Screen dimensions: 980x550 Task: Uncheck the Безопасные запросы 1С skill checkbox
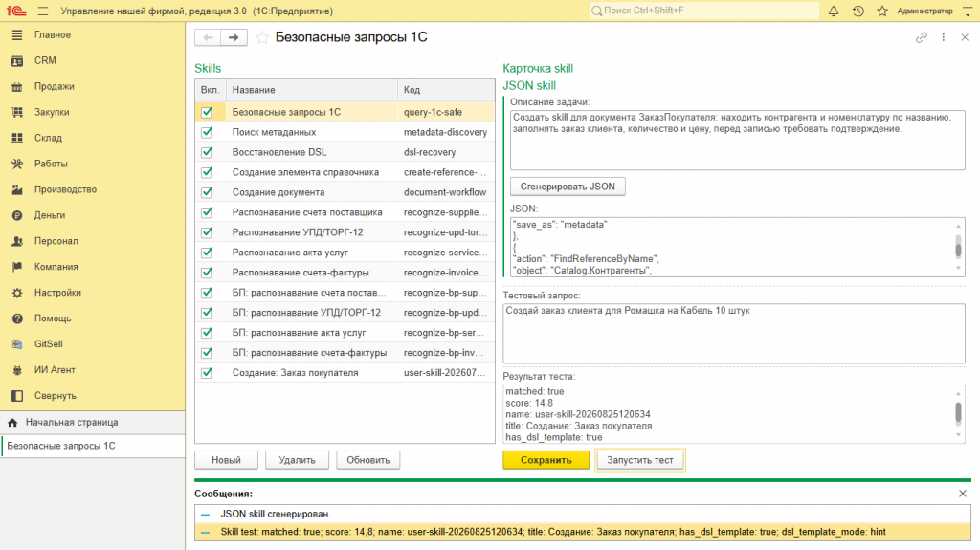point(207,112)
